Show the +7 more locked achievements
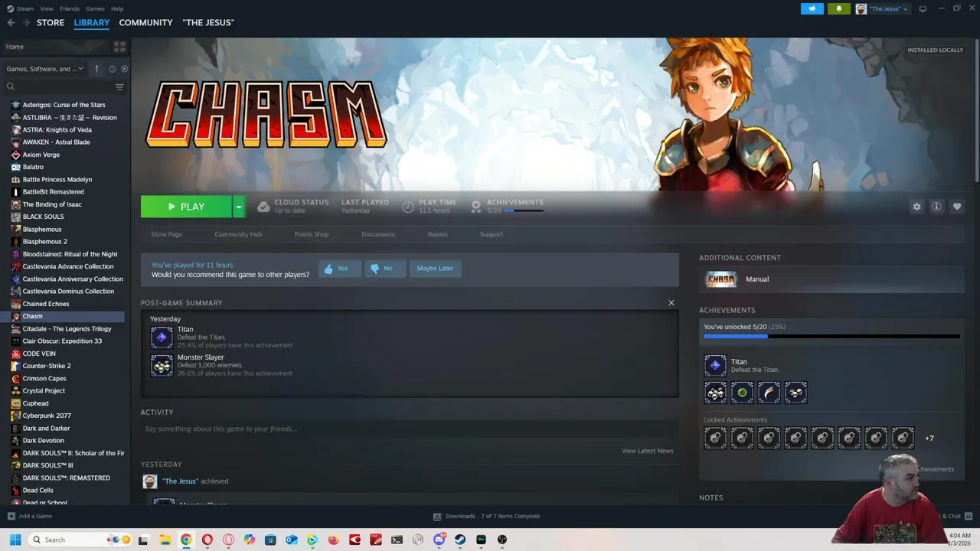This screenshot has width=980, height=551. pyautogui.click(x=929, y=439)
